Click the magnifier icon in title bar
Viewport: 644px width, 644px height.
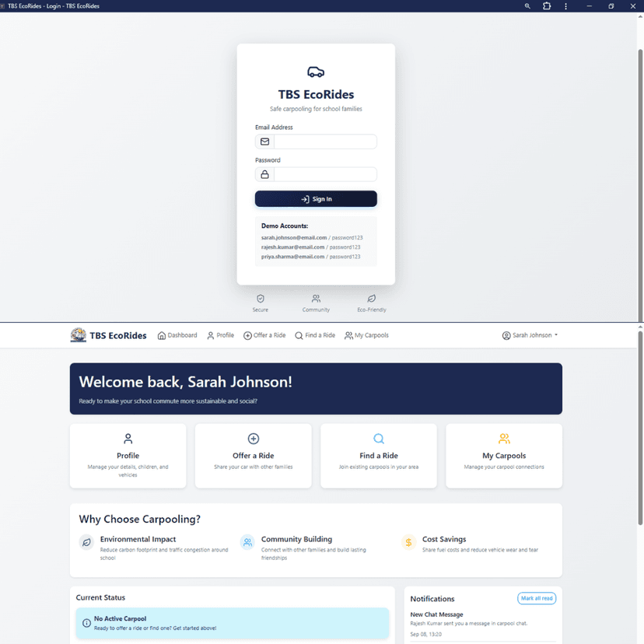pyautogui.click(x=527, y=6)
